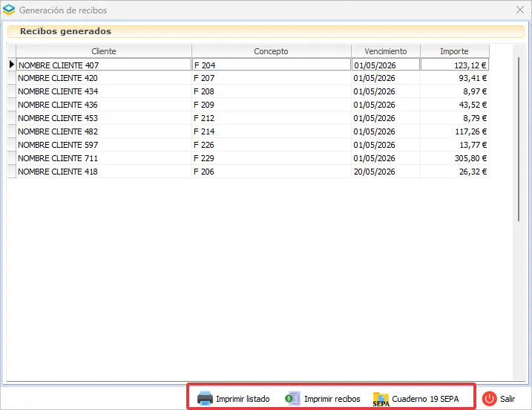Click concept cell F 207
The height and width of the screenshot is (410, 532).
click(272, 78)
